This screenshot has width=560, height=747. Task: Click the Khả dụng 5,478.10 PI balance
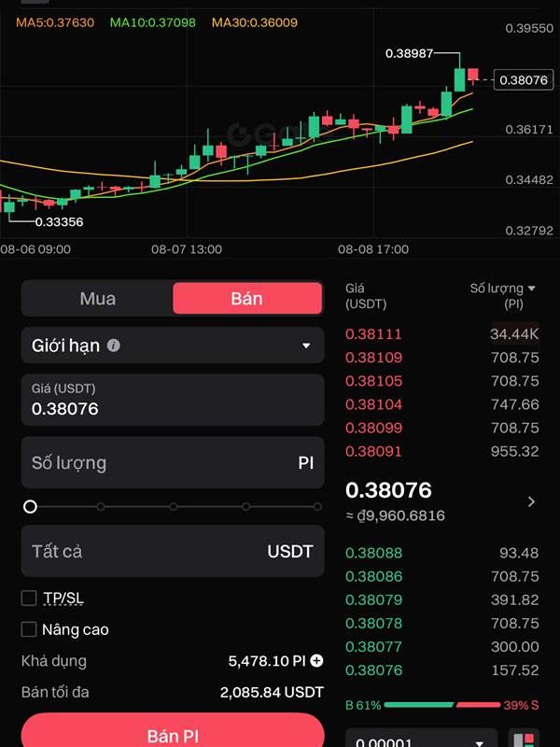click(x=267, y=661)
